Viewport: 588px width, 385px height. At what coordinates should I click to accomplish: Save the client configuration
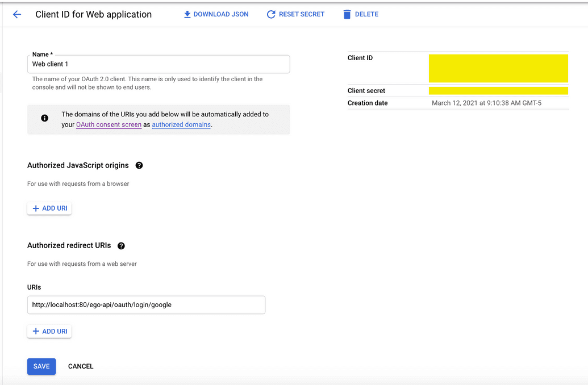pyautogui.click(x=41, y=366)
